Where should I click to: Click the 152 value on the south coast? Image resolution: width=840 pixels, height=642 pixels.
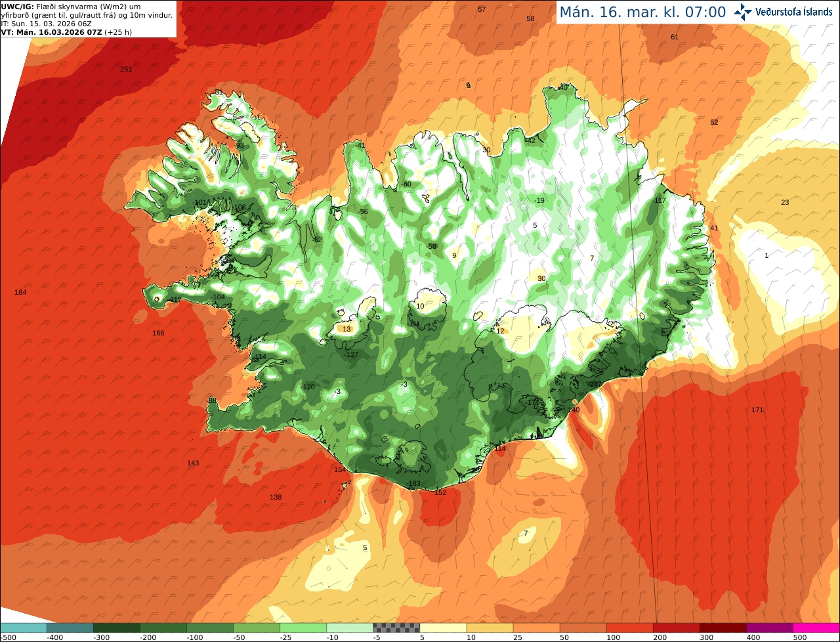(440, 492)
